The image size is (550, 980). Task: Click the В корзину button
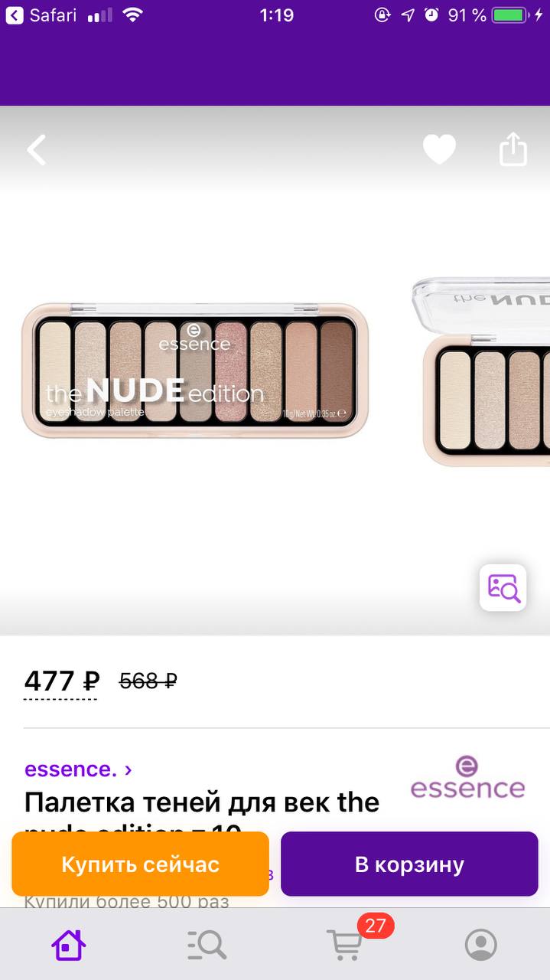(x=409, y=864)
